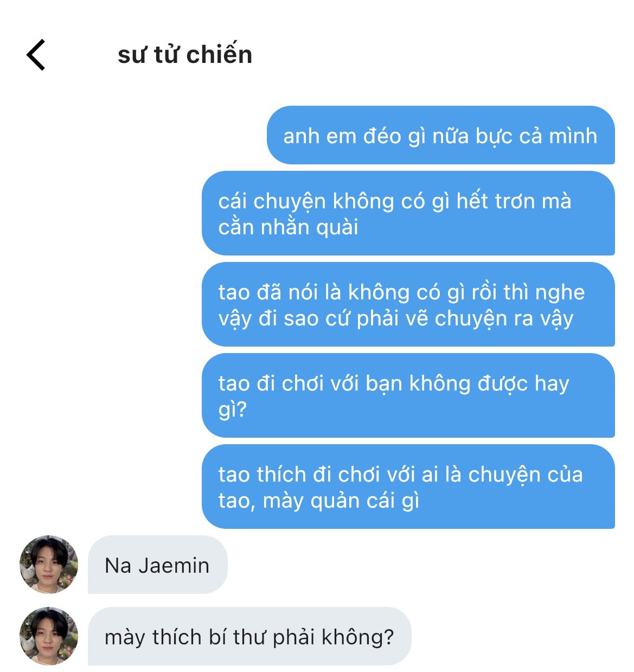Select the 'anh em đéo gì nữa' message bubble
Image resolution: width=634 pixels, height=672 pixels.
(440, 135)
